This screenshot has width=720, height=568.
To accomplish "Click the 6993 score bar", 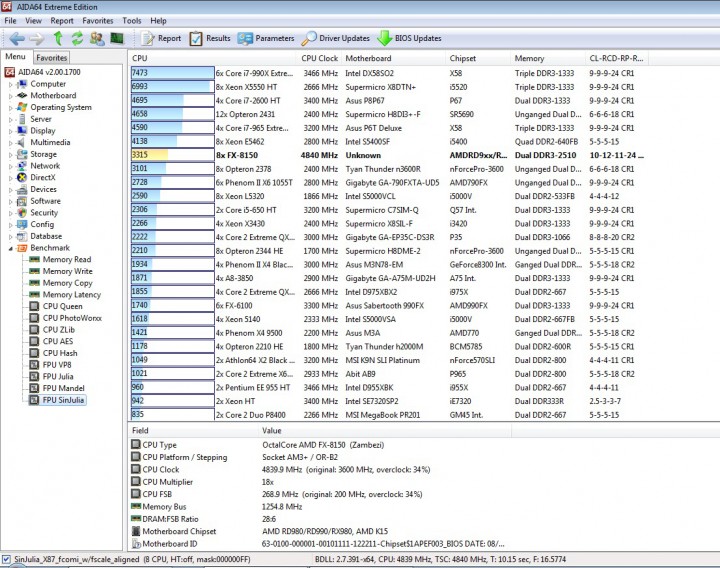I will (x=173, y=86).
